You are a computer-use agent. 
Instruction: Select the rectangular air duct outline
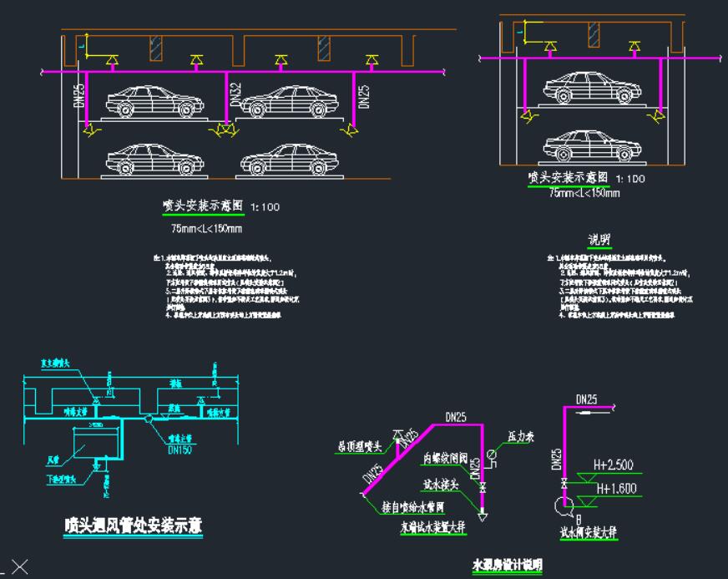[x=96, y=442]
